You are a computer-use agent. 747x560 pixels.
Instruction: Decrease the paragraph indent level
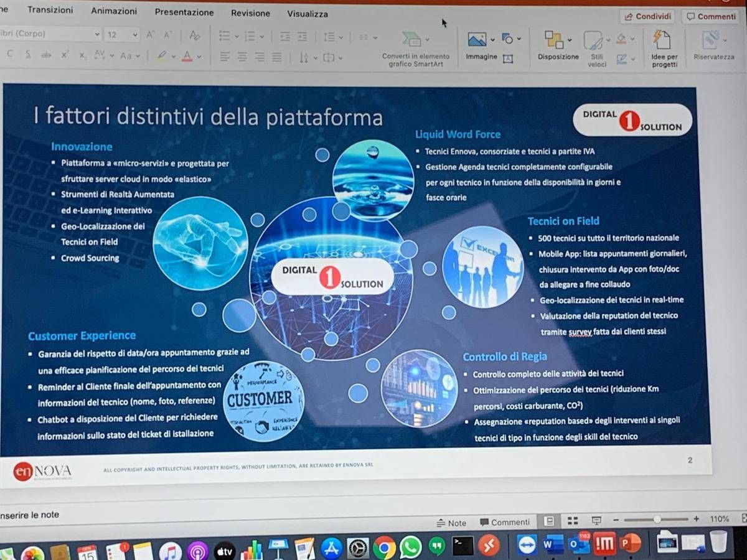coord(284,37)
